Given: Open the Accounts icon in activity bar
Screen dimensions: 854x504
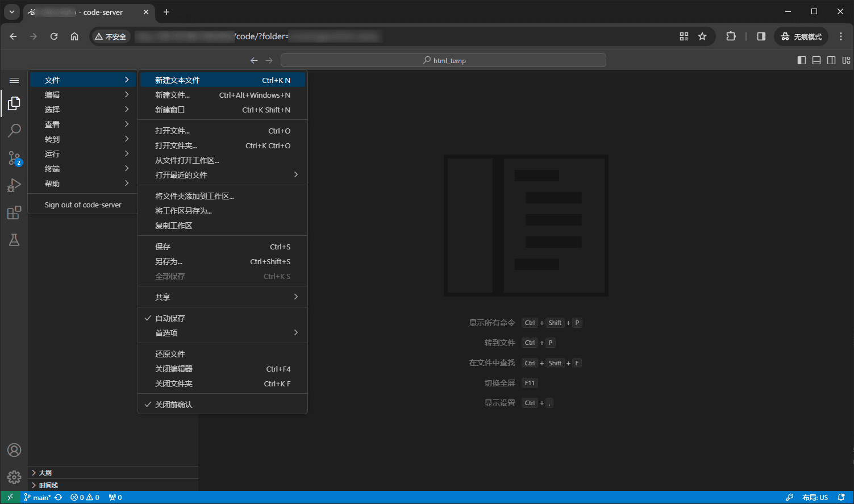Looking at the screenshot, I should [x=14, y=450].
